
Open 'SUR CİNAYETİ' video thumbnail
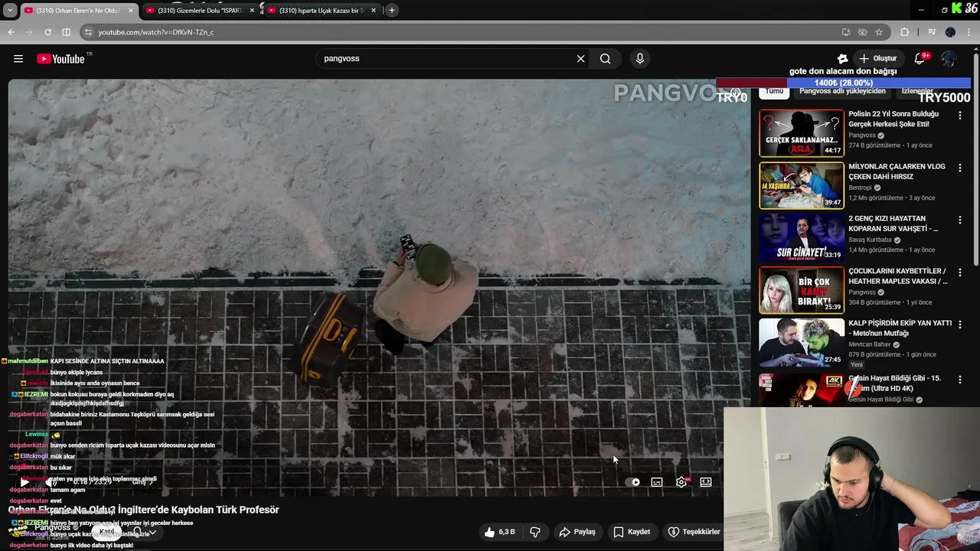tap(802, 237)
